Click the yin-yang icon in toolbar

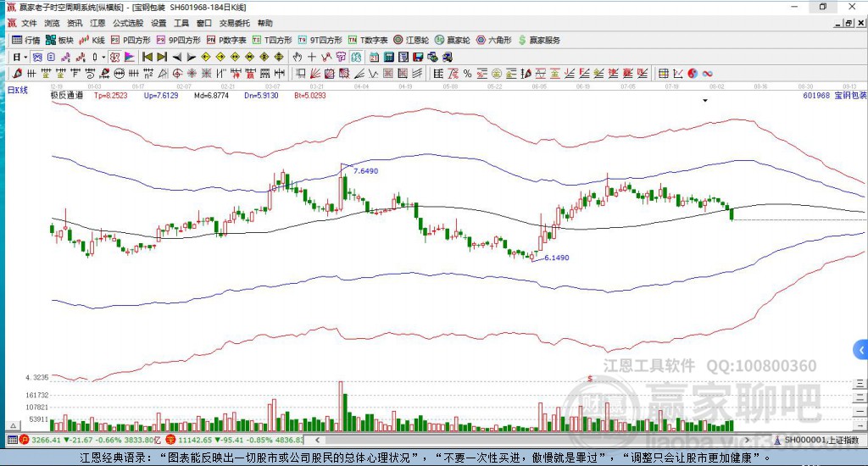tap(693, 74)
